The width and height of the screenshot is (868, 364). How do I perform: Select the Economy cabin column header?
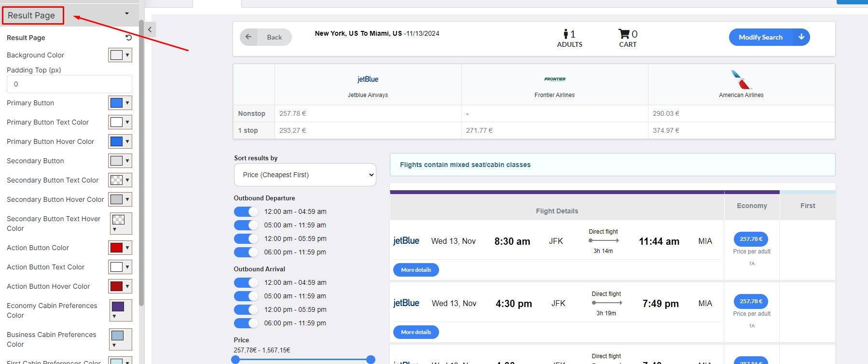pos(752,206)
